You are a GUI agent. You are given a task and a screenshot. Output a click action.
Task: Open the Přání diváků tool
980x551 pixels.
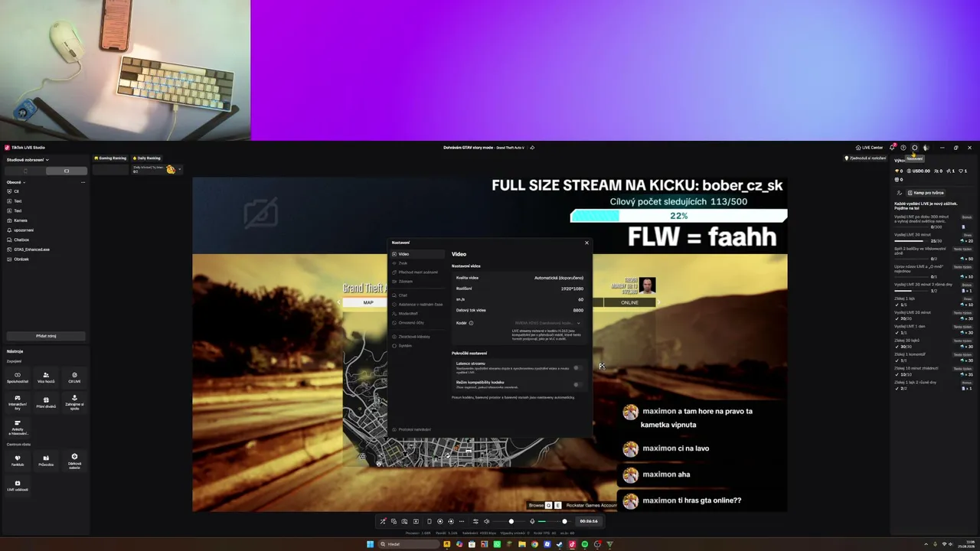click(46, 402)
